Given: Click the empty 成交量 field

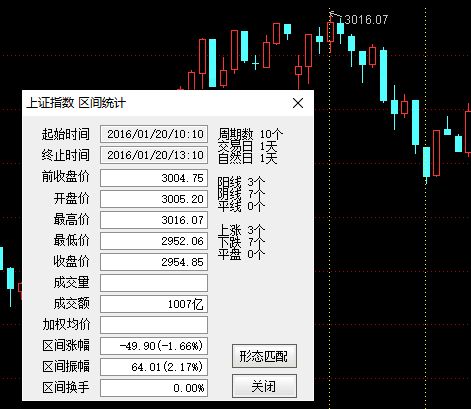Looking at the screenshot, I should 154,283.
